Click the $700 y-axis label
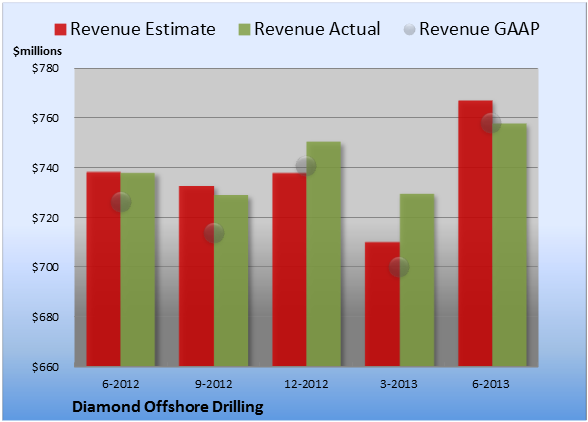Image resolution: width=588 pixels, height=422 pixels. [x=45, y=267]
